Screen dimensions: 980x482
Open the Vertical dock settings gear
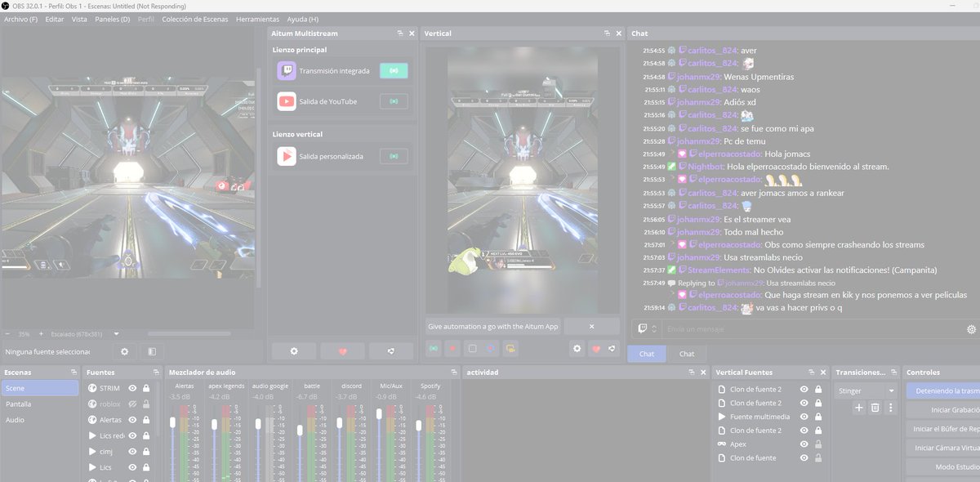pos(577,349)
